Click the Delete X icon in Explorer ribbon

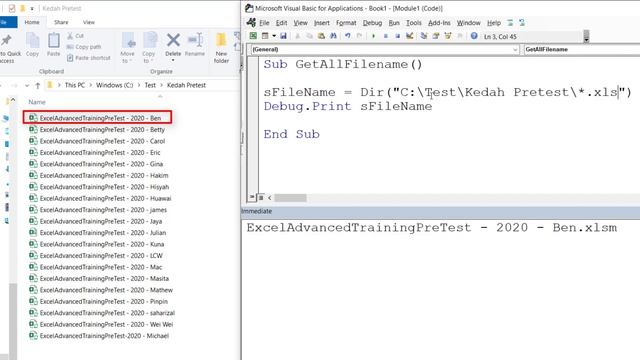coord(173,40)
